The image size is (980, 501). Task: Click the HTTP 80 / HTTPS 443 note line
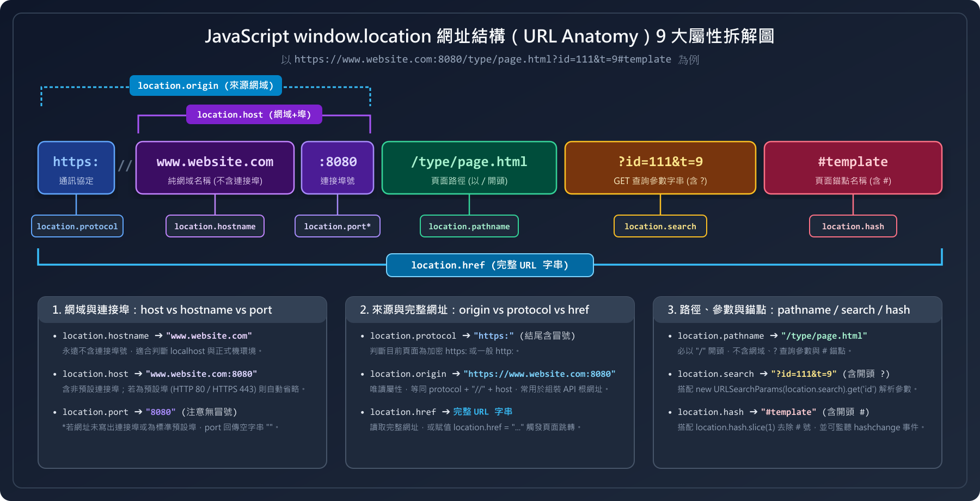[185, 389]
